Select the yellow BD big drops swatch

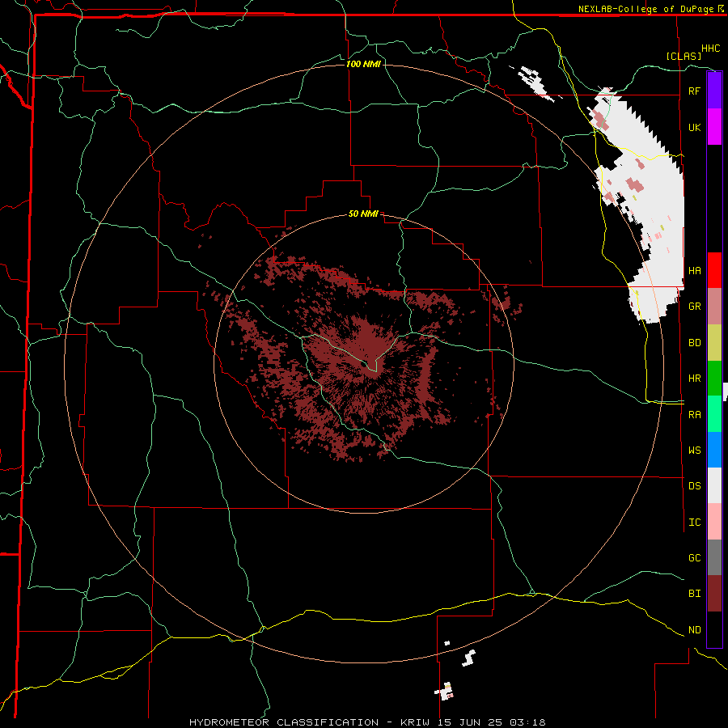[x=714, y=343]
